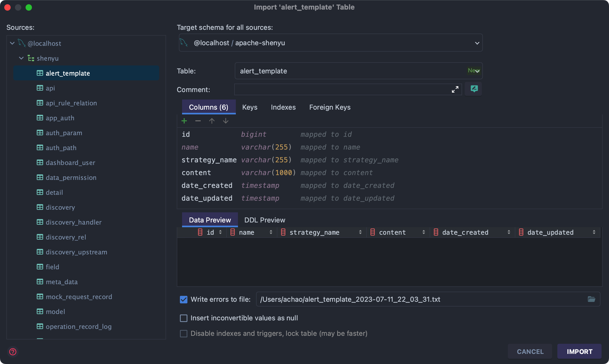The height and width of the screenshot is (364, 609).
Task: Open the target schema dropdown
Action: pos(477,43)
